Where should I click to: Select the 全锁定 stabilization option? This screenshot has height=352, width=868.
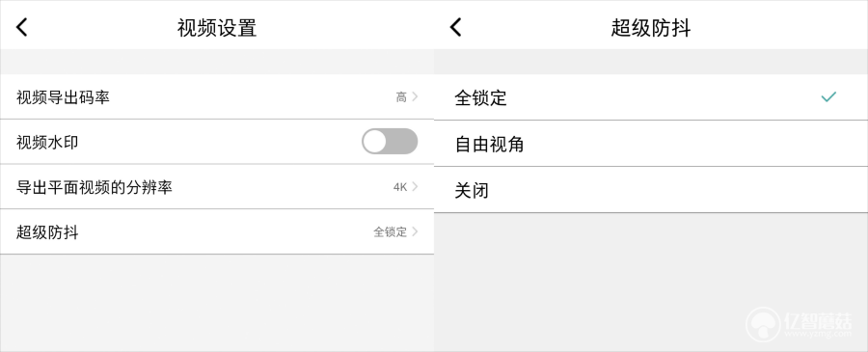point(651,97)
